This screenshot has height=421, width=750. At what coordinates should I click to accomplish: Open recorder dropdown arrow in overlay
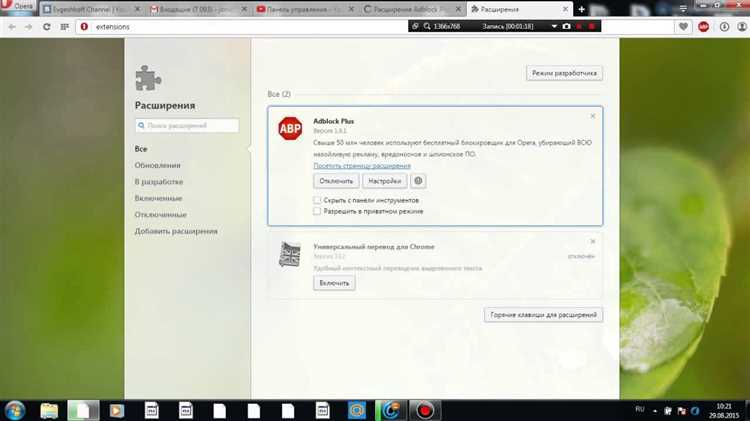[554, 26]
